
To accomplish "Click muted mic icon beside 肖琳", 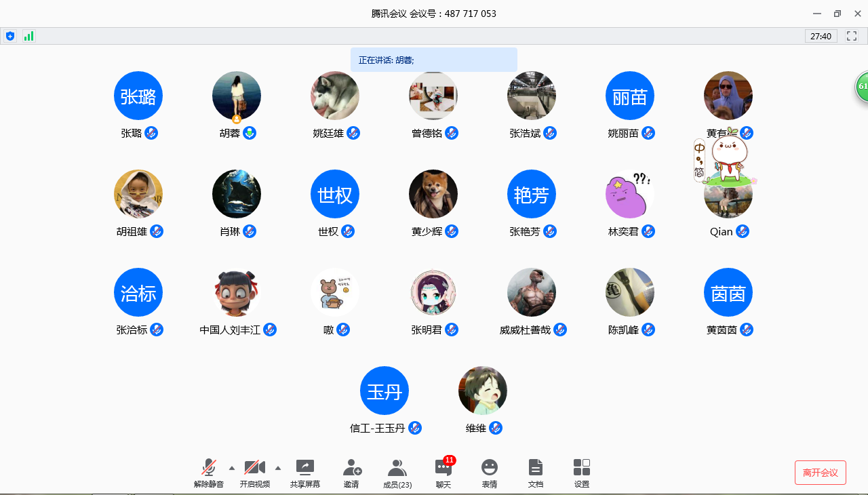I will [250, 231].
